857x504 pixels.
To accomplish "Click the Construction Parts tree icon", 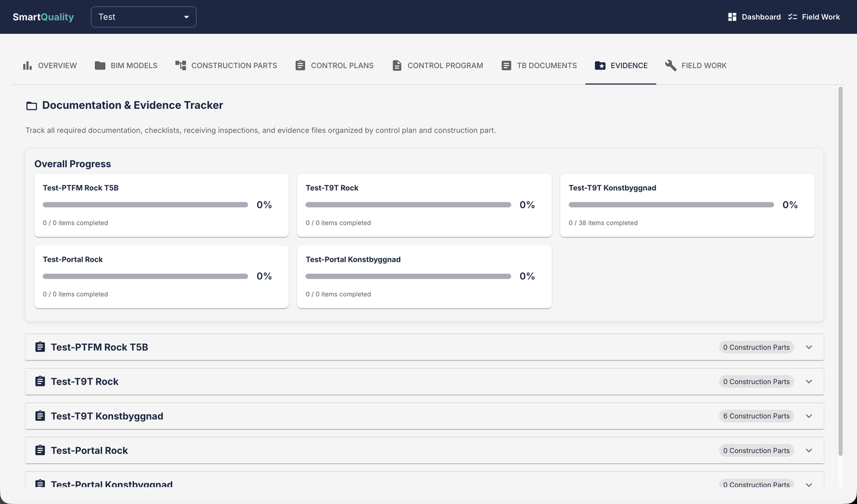I will tap(181, 65).
